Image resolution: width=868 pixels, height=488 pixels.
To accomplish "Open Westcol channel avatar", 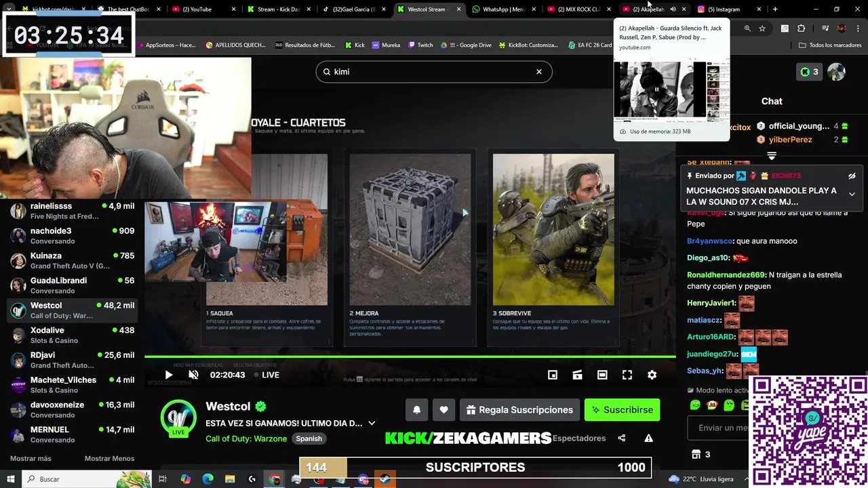I will tap(178, 417).
